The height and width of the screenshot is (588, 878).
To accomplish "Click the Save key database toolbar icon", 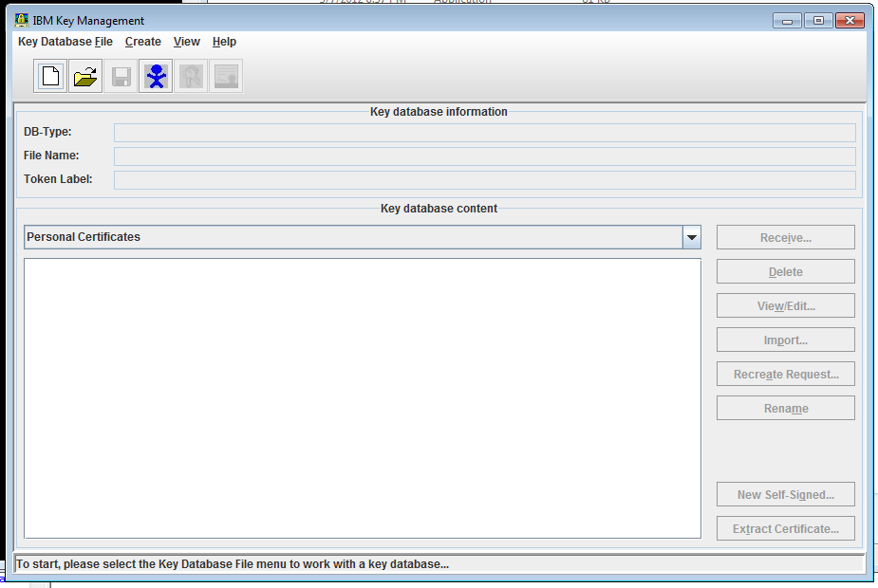I will [120, 76].
